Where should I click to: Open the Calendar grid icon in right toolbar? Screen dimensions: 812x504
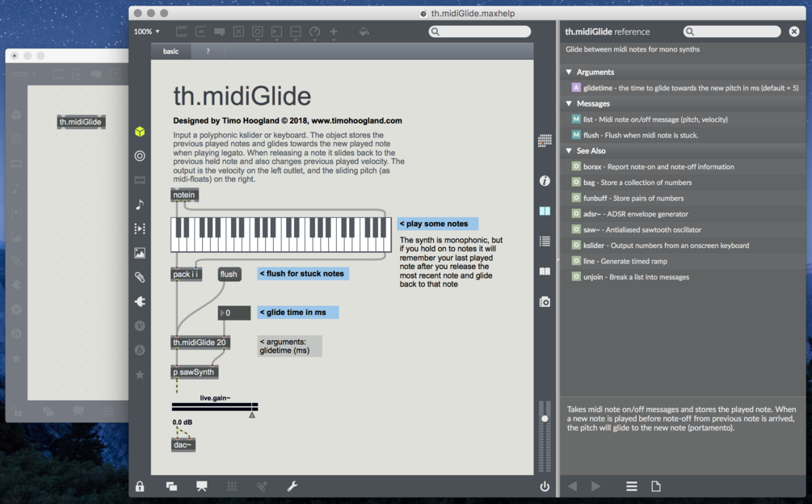pyautogui.click(x=545, y=141)
